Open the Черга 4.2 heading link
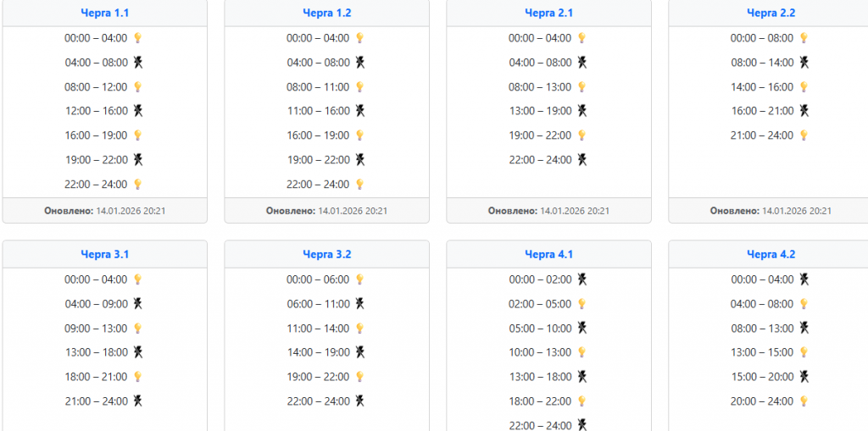 coord(771,254)
